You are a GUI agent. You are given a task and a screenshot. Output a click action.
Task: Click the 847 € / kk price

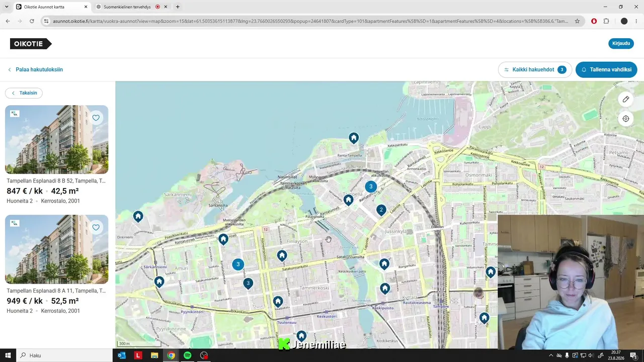click(x=25, y=191)
